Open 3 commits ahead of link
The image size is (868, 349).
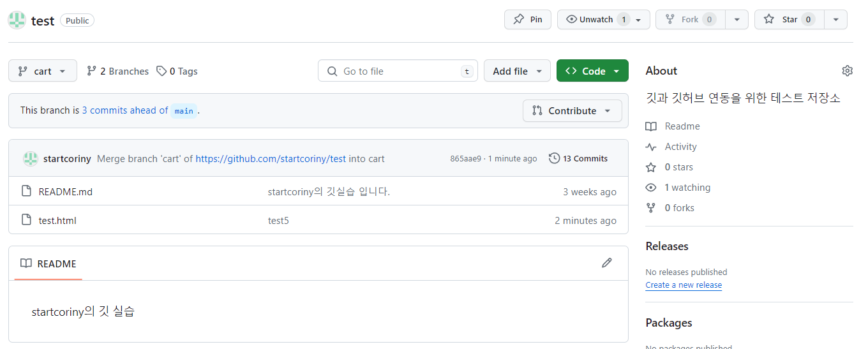[x=125, y=110]
